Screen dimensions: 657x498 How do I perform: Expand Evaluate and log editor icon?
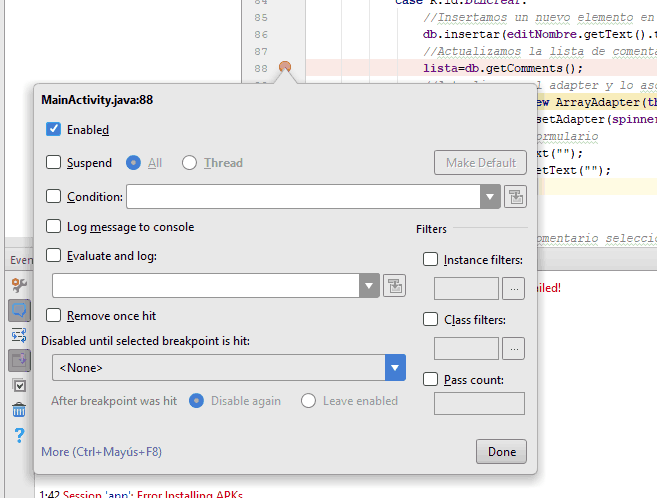[x=394, y=286]
